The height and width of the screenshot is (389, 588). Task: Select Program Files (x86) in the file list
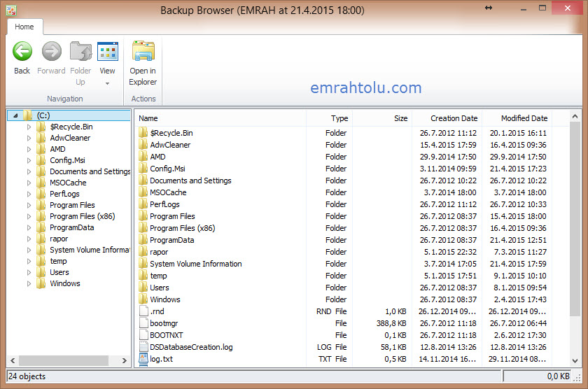[x=182, y=228]
